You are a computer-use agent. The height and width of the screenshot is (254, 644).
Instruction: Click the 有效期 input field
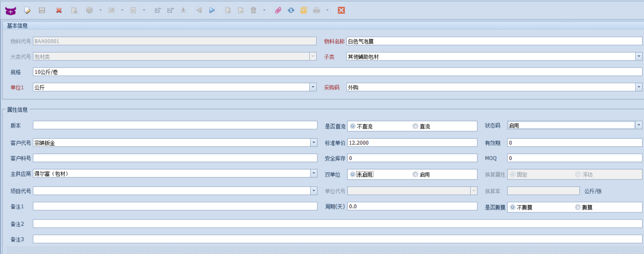pyautogui.click(x=575, y=143)
